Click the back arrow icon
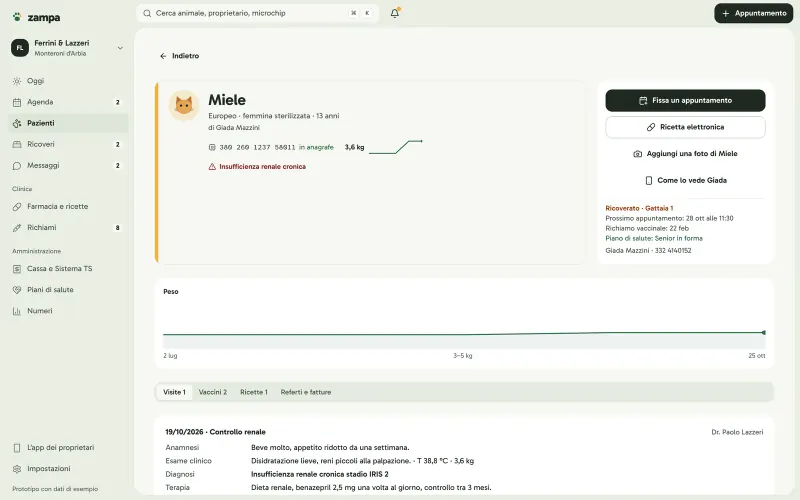Viewport: 800px width, 500px height. point(163,56)
